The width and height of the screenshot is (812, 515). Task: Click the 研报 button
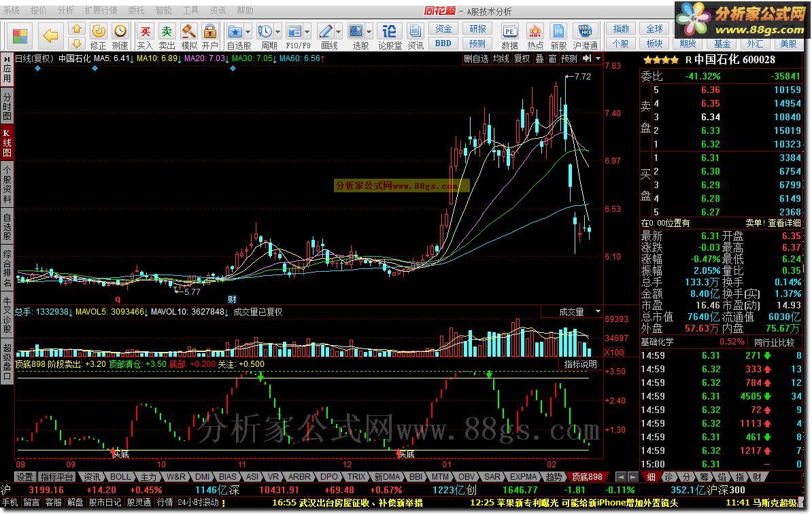point(477,29)
